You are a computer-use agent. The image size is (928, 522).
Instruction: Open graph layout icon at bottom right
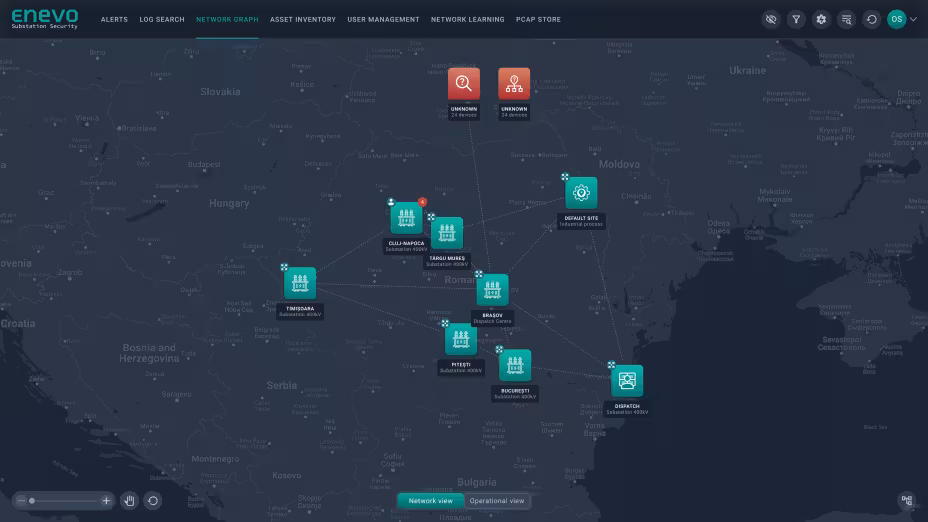tap(907, 501)
